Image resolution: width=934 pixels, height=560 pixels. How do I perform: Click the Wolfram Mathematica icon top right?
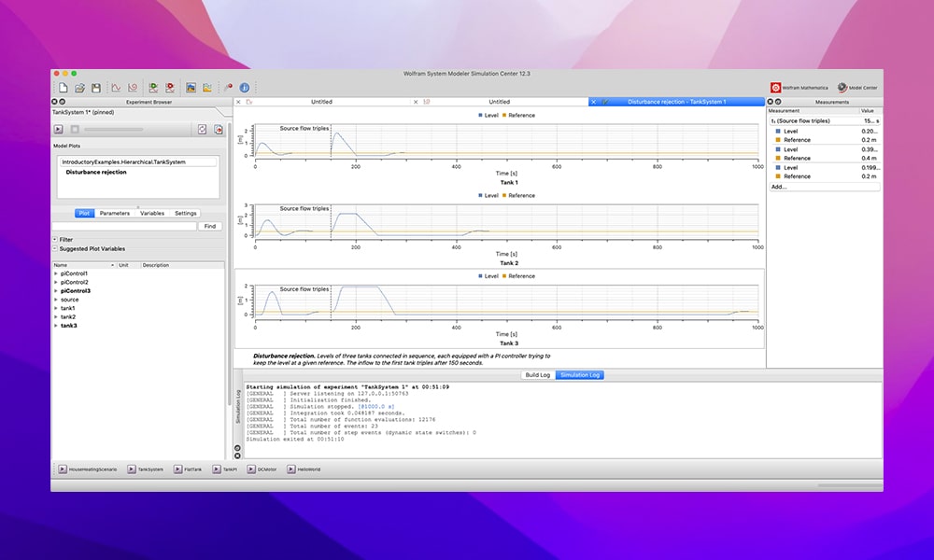775,87
